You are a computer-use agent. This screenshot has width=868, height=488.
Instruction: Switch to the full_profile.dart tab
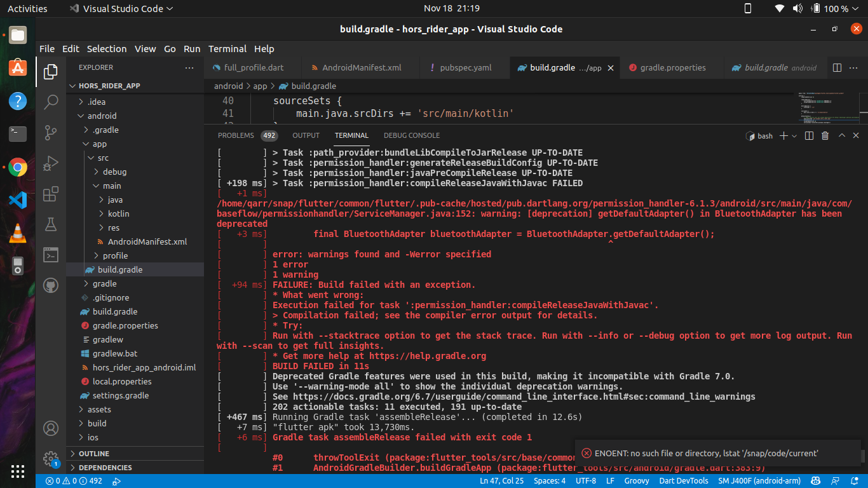click(x=254, y=67)
